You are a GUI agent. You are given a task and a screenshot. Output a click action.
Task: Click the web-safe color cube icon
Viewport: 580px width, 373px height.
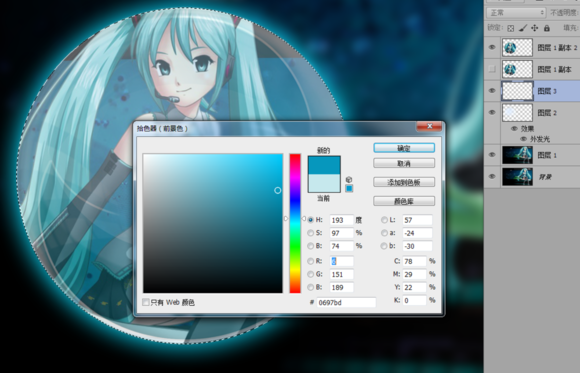[x=349, y=179]
